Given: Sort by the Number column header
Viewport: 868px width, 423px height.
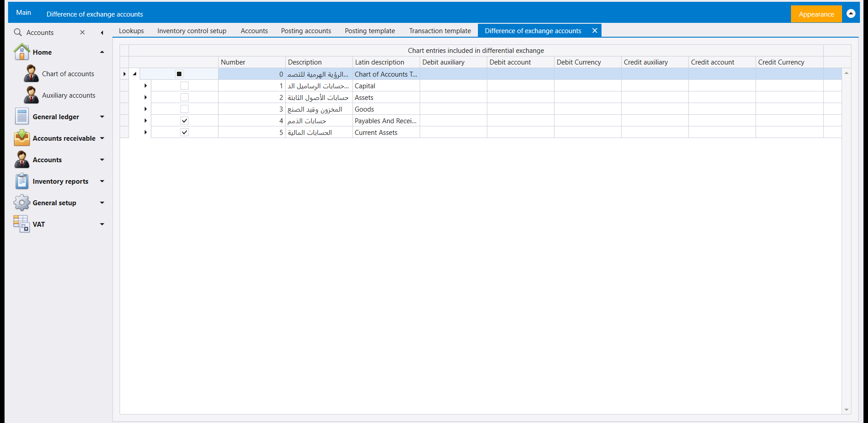Looking at the screenshot, I should 252,62.
